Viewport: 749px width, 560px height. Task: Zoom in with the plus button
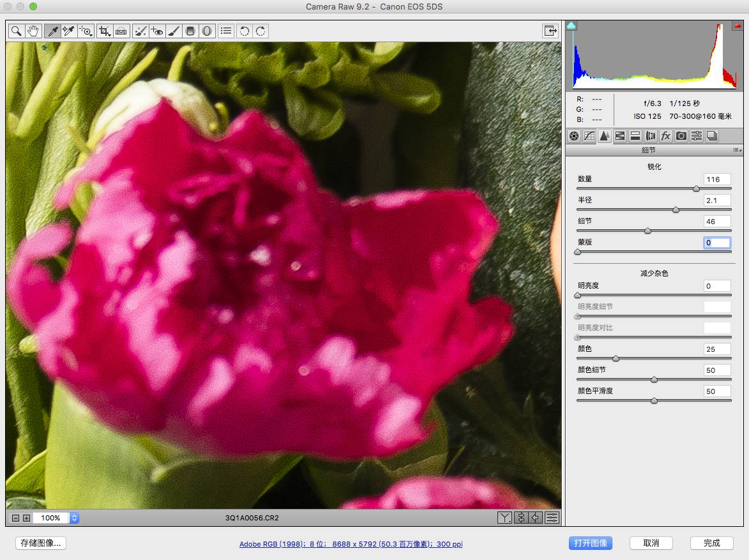pyautogui.click(x=27, y=518)
